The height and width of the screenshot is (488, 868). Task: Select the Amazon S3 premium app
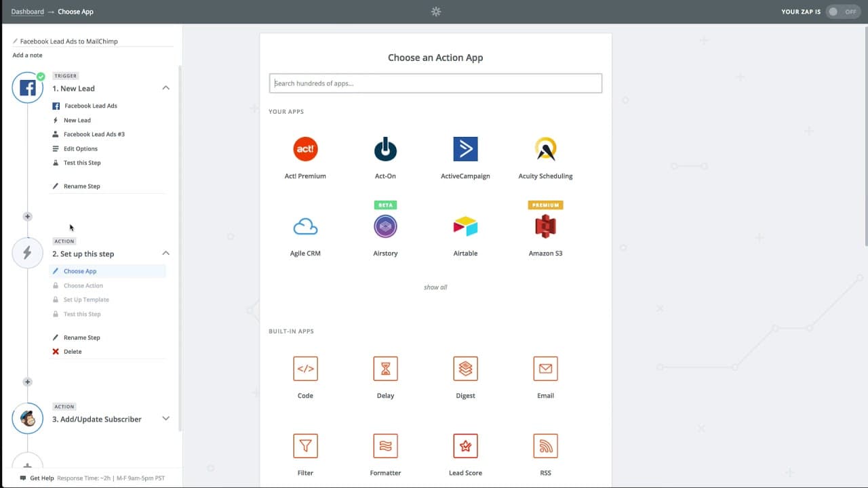point(545,234)
